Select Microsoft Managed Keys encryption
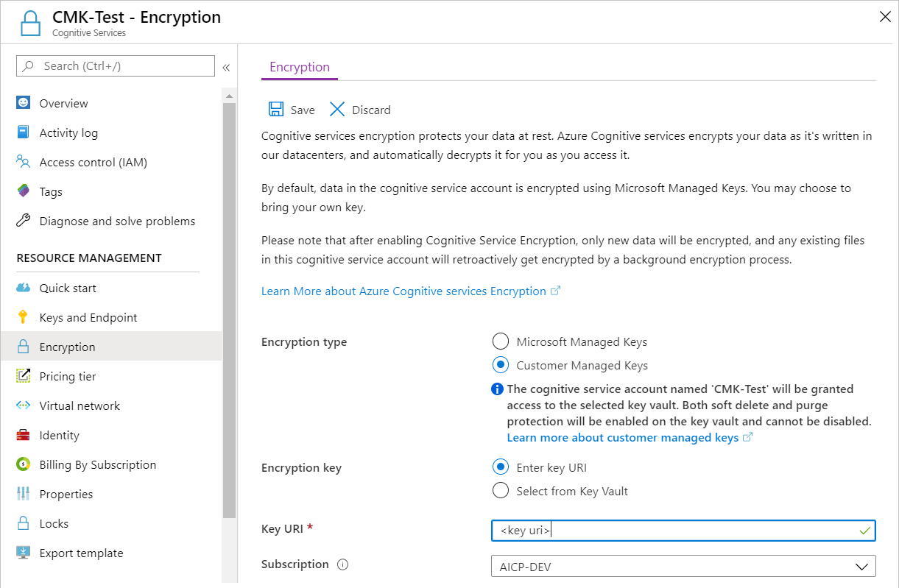 coord(501,341)
